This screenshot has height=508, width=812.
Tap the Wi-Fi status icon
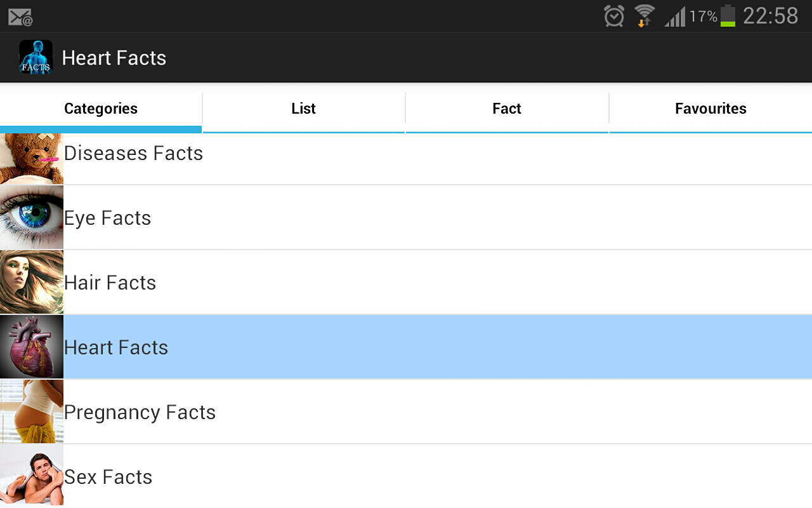644,16
